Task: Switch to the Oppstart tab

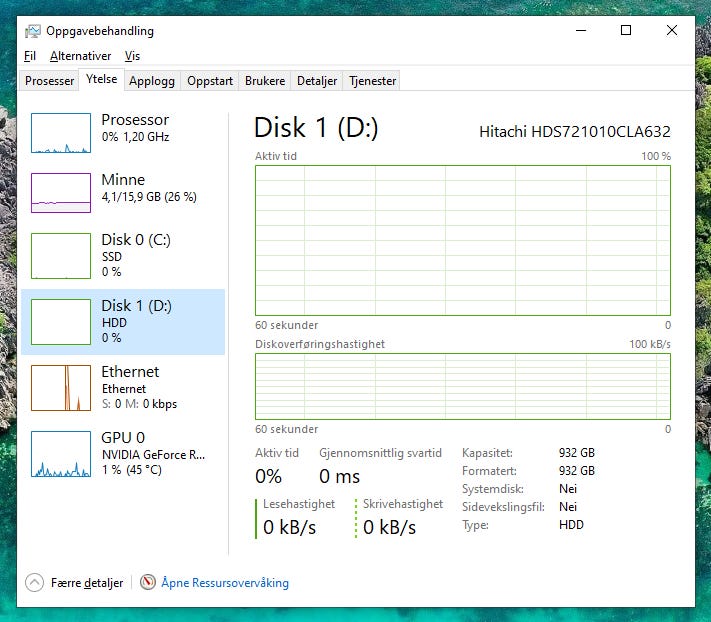Action: 210,81
